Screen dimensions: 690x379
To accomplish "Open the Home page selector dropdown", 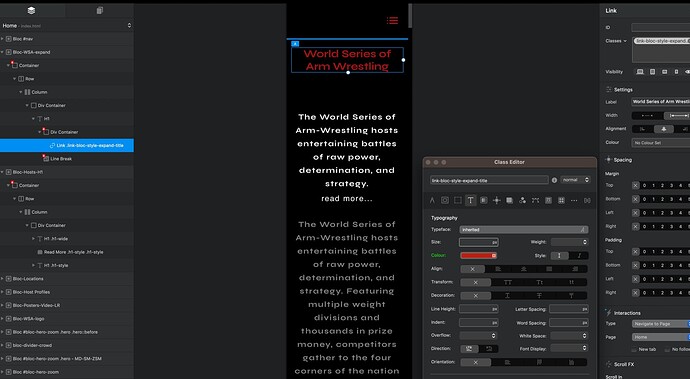I will (x=129, y=26).
